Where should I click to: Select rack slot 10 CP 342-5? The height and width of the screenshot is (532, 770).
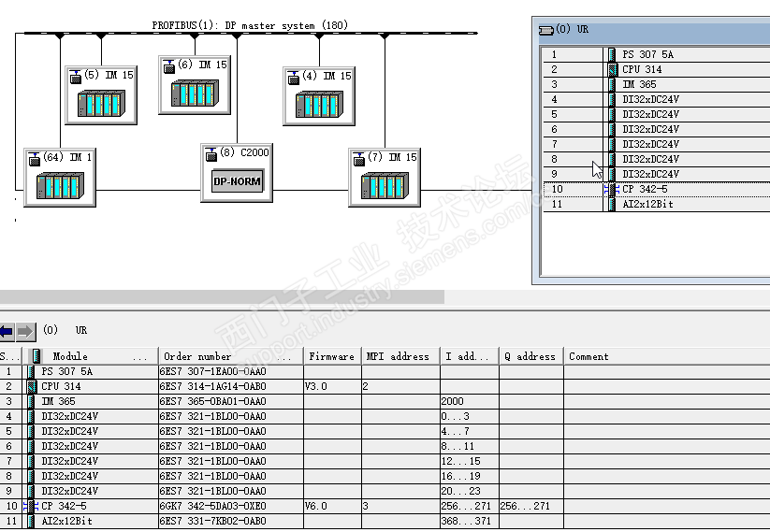click(x=656, y=189)
